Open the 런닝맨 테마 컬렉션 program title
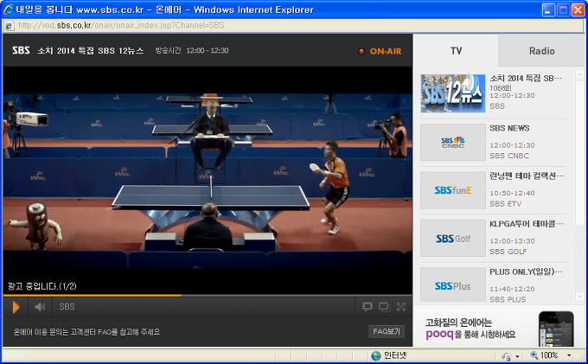The width and height of the screenshot is (588, 364). [526, 176]
